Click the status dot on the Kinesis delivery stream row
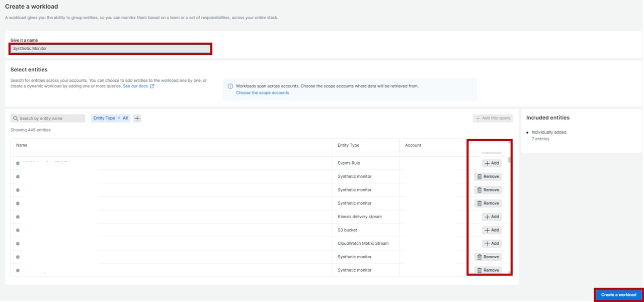This screenshot has width=644, height=302. point(18,217)
